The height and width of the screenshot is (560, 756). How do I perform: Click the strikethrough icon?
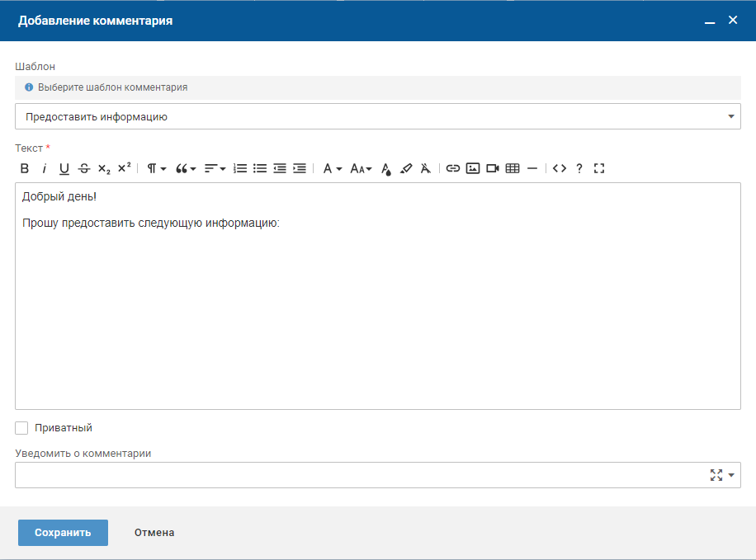click(84, 168)
